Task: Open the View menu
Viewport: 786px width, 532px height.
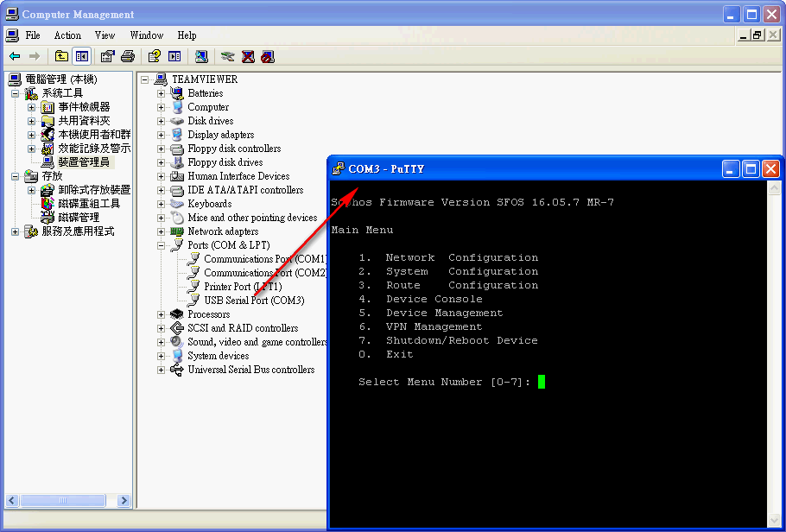Action: point(105,35)
